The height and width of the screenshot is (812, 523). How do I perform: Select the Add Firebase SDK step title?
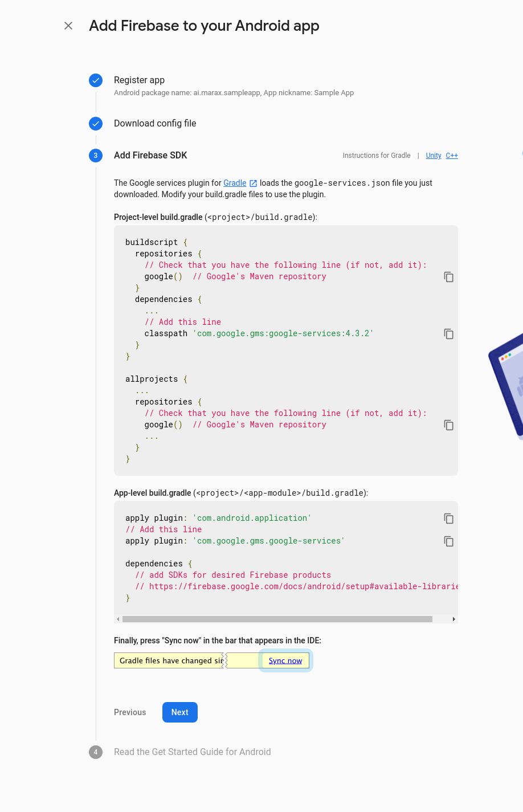(150, 156)
